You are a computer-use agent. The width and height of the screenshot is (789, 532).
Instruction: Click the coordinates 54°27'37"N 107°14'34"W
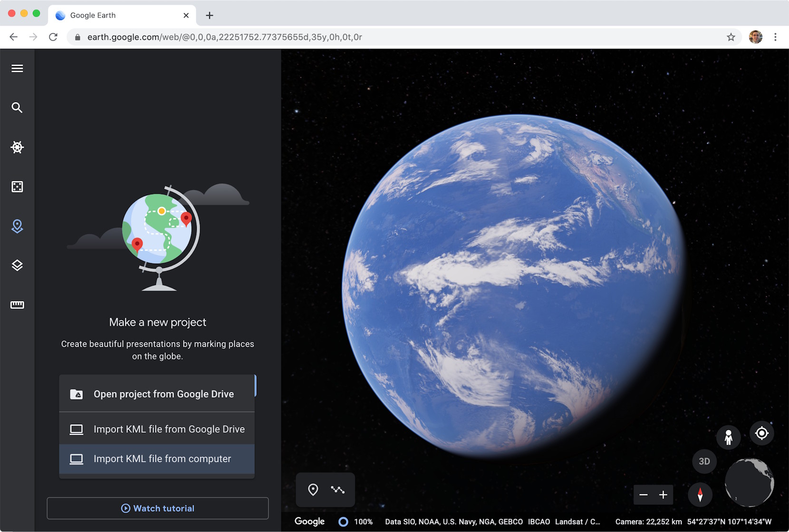point(729,522)
